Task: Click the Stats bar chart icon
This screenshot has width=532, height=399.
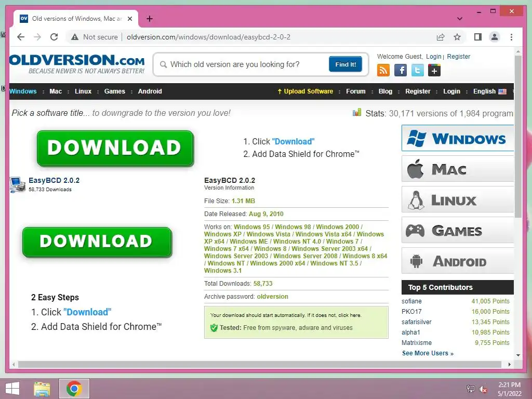Action: 357,112
